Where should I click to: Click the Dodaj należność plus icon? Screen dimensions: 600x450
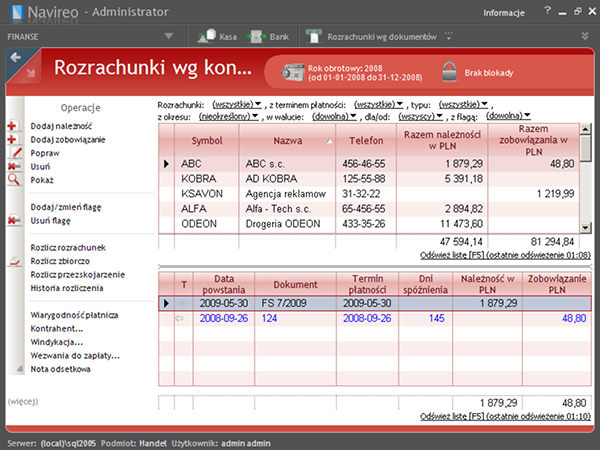pyautogui.click(x=13, y=126)
